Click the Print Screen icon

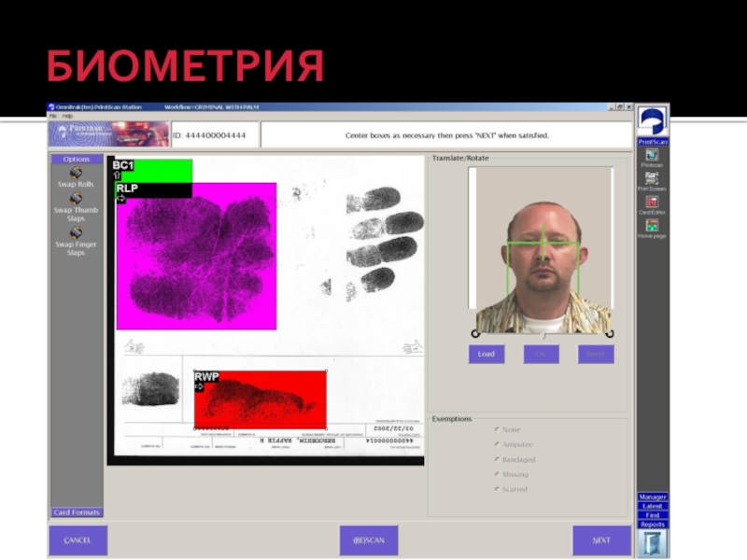point(652,178)
